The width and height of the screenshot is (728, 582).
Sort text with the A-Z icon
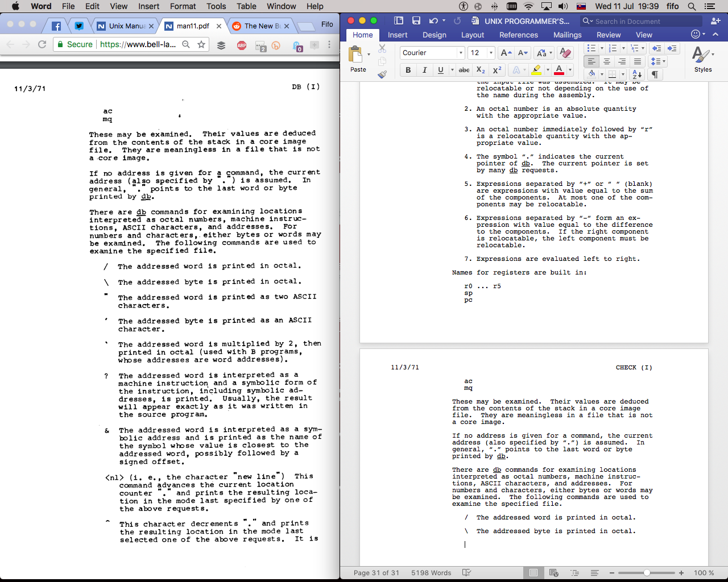click(x=638, y=74)
